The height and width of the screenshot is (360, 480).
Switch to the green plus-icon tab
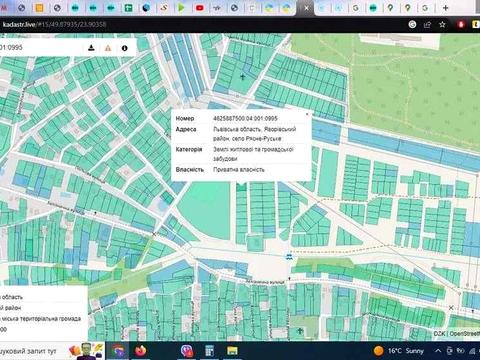(x=128, y=8)
